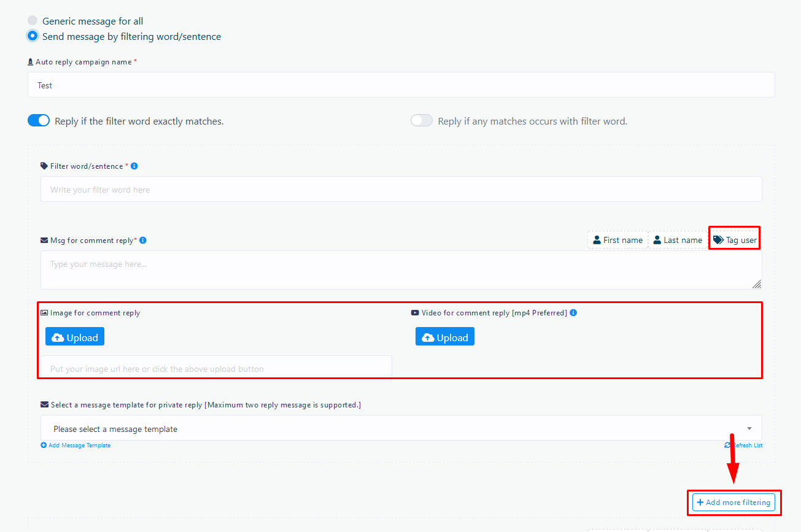Click the Tag user button
The image size is (801, 532).
(x=735, y=241)
